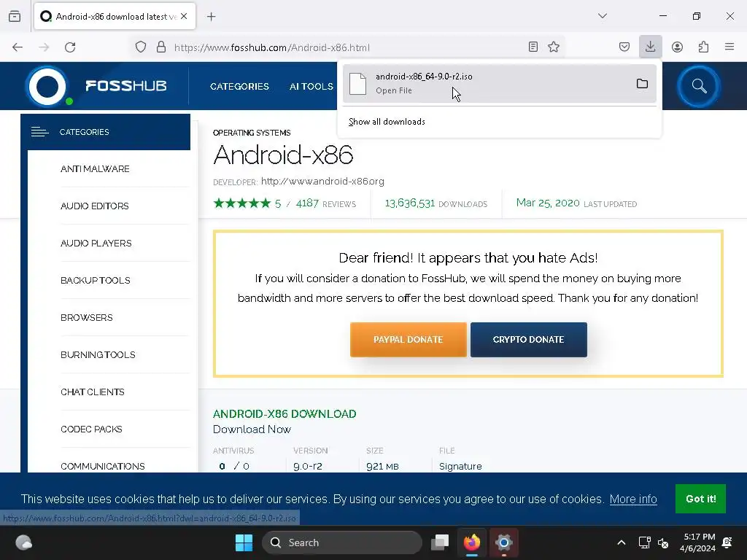
Task: Expand the list all tabs chevron
Action: (602, 16)
